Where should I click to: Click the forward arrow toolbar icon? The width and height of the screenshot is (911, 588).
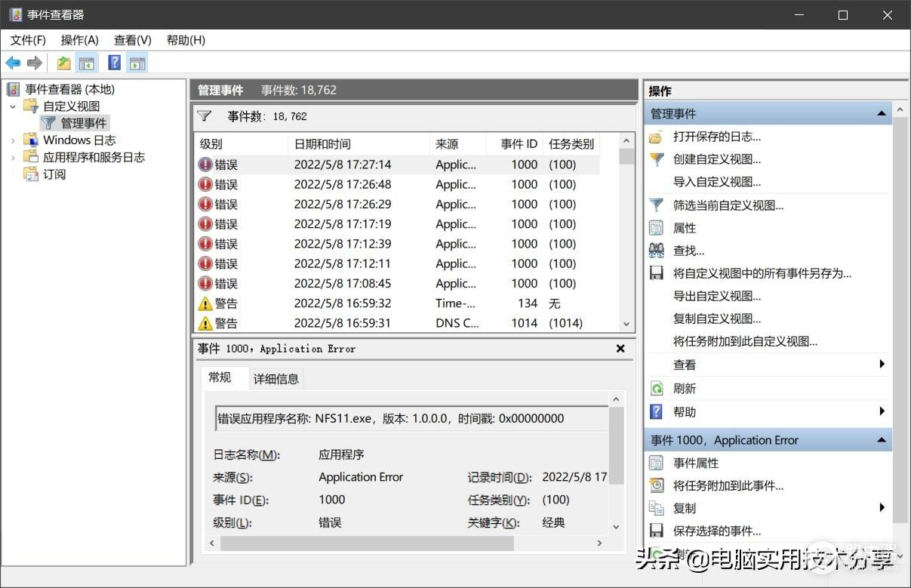(x=34, y=63)
